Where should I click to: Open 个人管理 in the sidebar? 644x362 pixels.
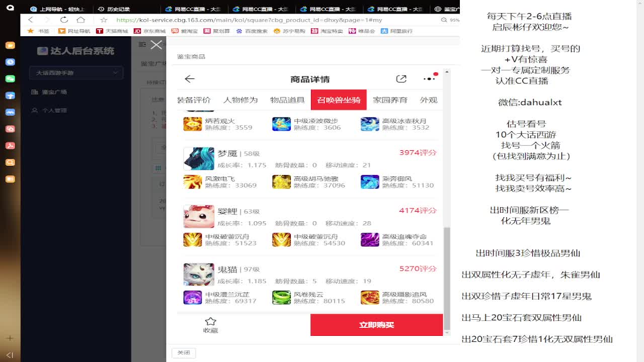(x=49, y=110)
